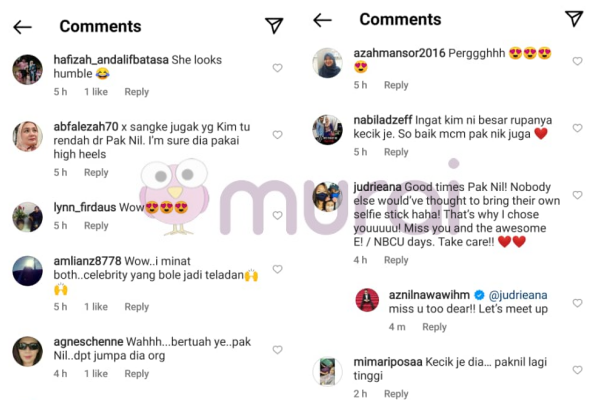Heart aznilnawawihm's reply comment
Image resolution: width=600 pixels, height=400 pixels.
pos(577,303)
